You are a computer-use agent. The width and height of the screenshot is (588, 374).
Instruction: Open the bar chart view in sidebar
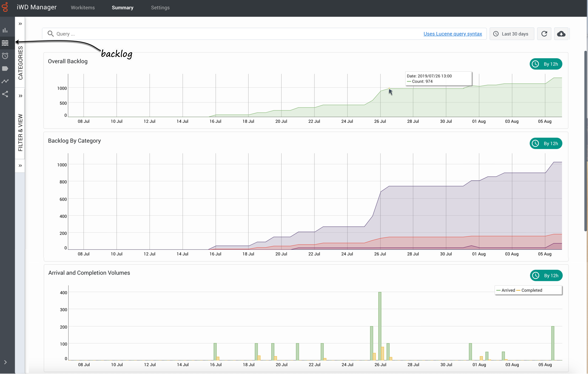[5, 30]
